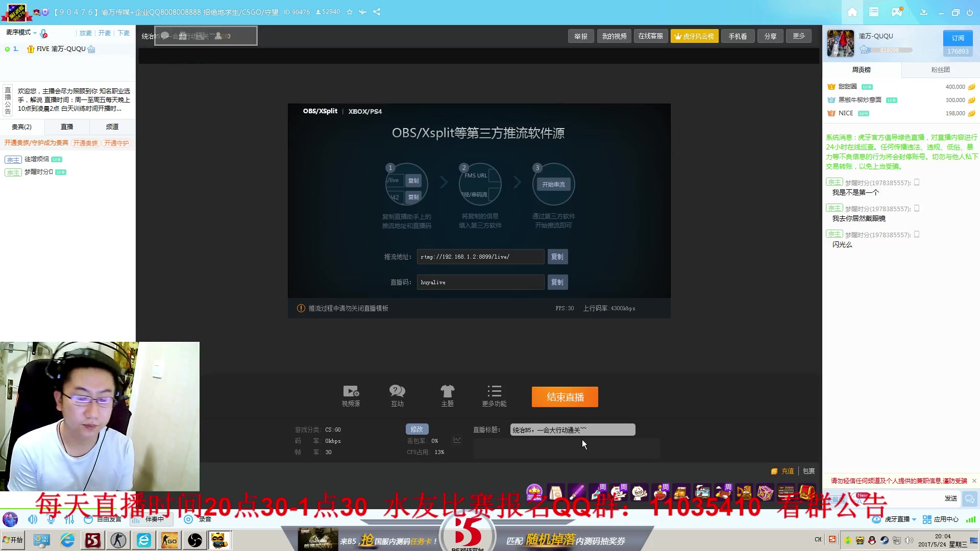The width and height of the screenshot is (980, 551).
Task: Toggle the microphone icon in bottom bar
Action: tap(51, 519)
